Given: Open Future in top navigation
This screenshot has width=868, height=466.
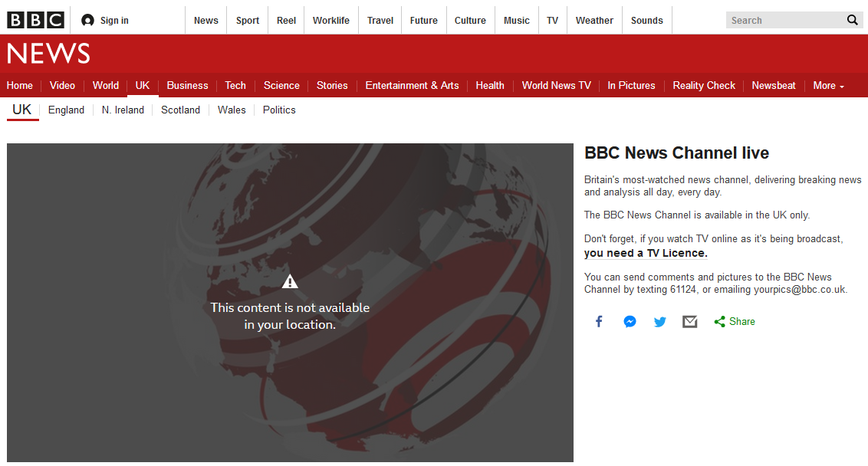Looking at the screenshot, I should coord(423,21).
